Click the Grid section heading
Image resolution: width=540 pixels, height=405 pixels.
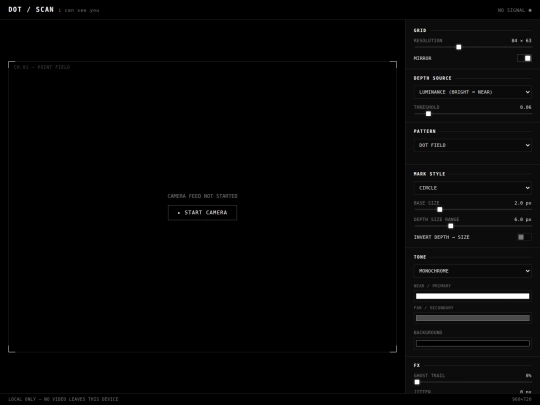coord(420,30)
